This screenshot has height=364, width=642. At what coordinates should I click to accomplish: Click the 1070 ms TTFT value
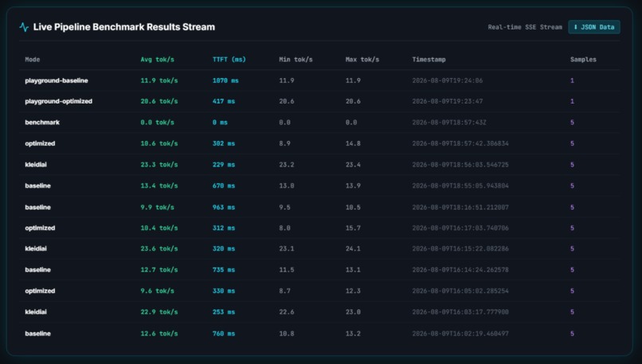[225, 80]
